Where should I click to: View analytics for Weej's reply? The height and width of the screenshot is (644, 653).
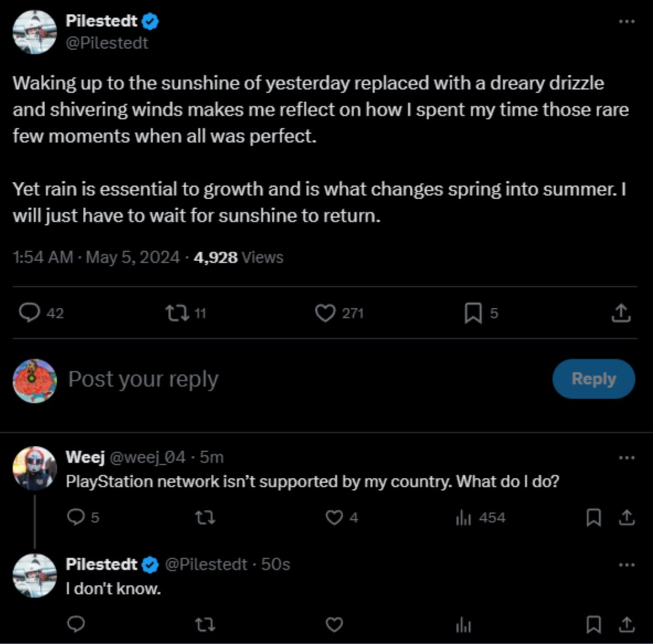464,518
